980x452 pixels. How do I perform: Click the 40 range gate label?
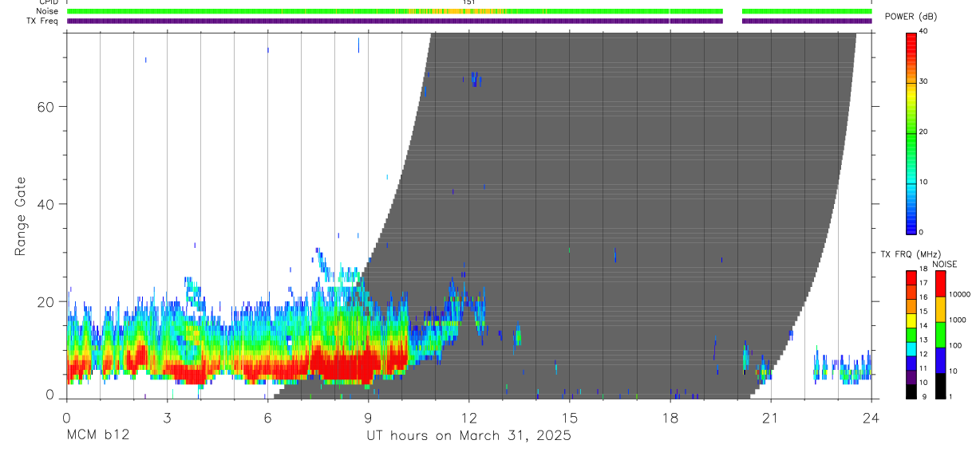pyautogui.click(x=44, y=204)
